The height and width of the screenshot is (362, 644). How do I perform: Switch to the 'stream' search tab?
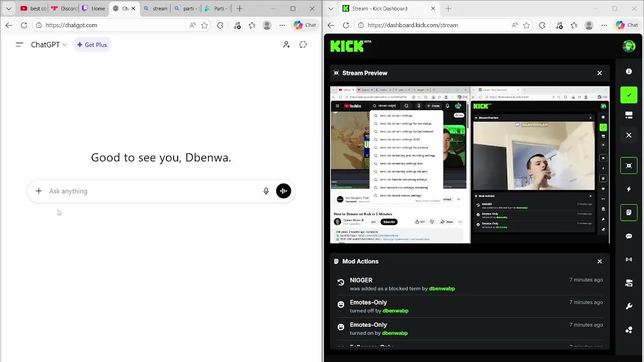155,9
